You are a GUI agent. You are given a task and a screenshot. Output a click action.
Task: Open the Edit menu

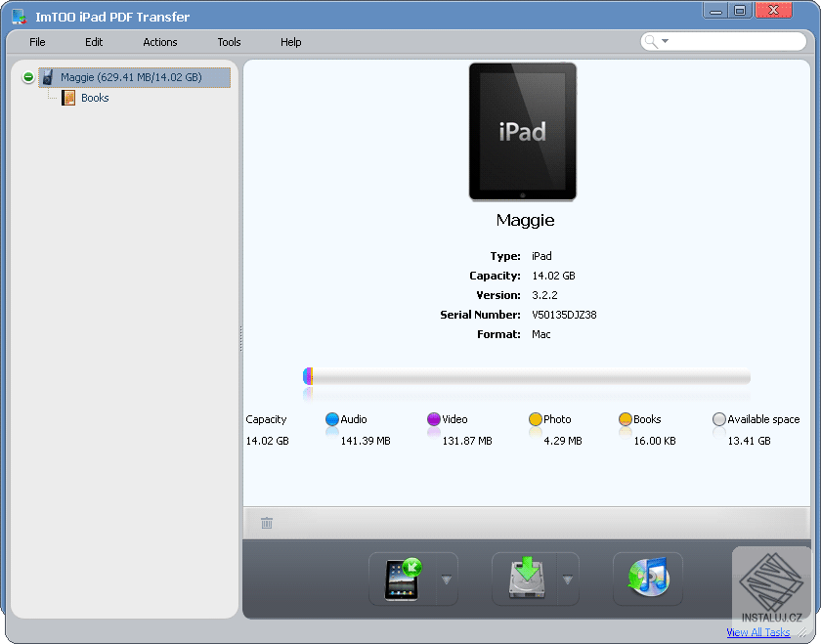94,42
